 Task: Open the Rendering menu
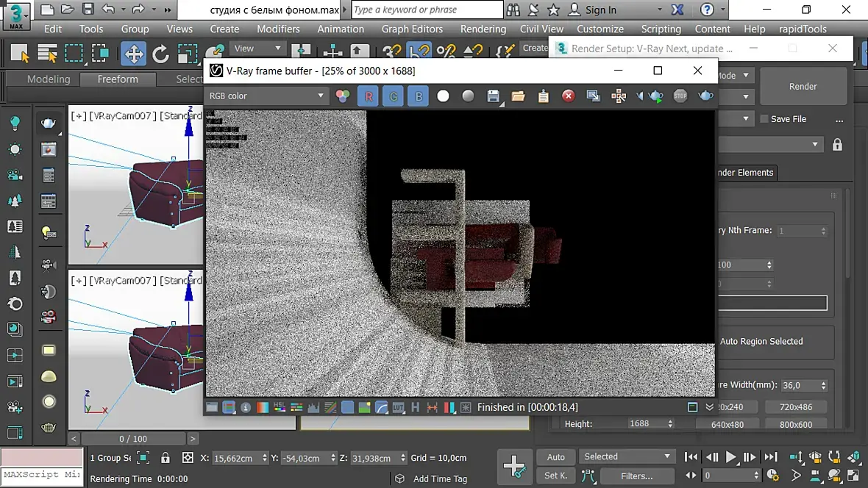pyautogui.click(x=483, y=29)
